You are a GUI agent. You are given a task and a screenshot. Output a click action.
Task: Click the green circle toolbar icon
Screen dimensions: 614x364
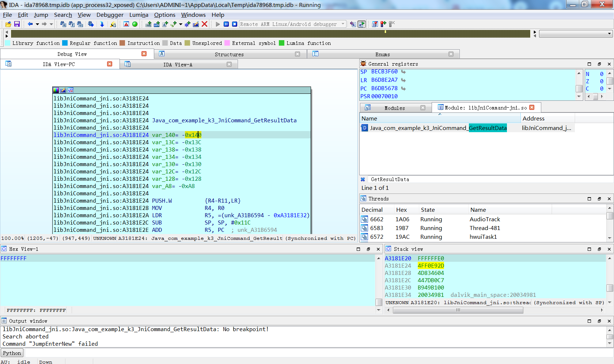135,24
